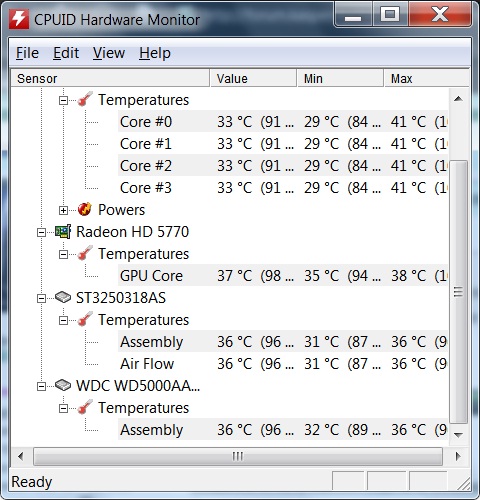
Task: Click the vertical scrollbar thumb
Action: pyautogui.click(x=458, y=292)
